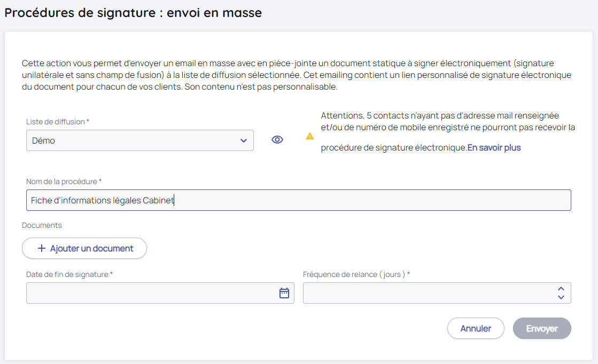Click the yellow warning triangle icon

pyautogui.click(x=310, y=136)
